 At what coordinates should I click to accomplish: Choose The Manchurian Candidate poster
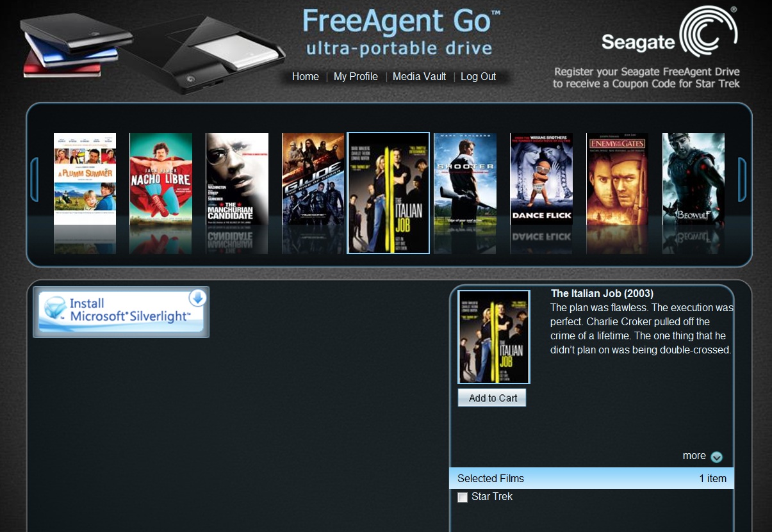(x=237, y=179)
